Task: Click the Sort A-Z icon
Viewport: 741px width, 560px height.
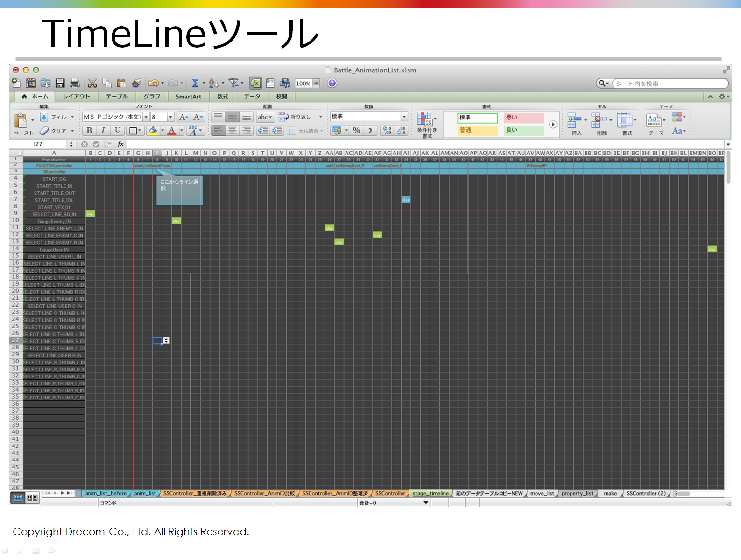Action: [213, 83]
